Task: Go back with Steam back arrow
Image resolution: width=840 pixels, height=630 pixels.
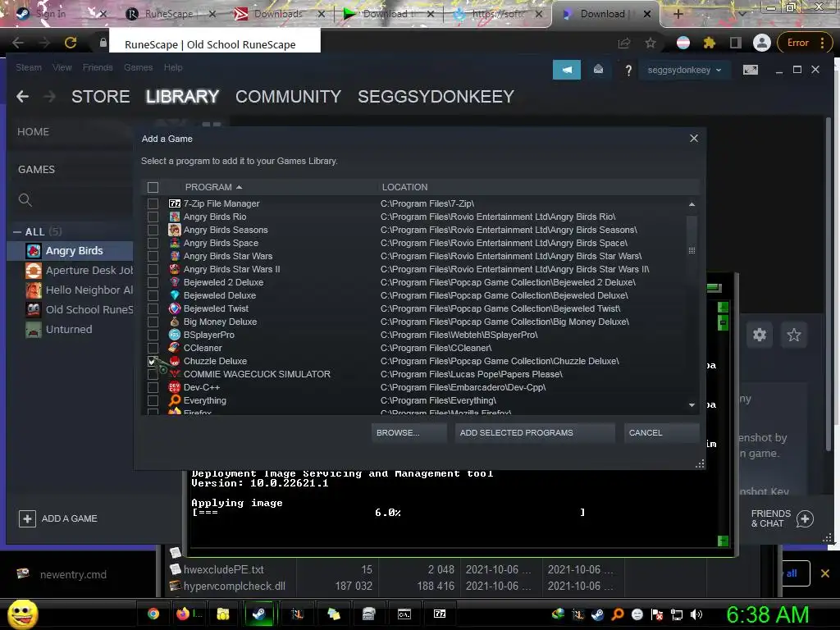Action: click(22, 97)
